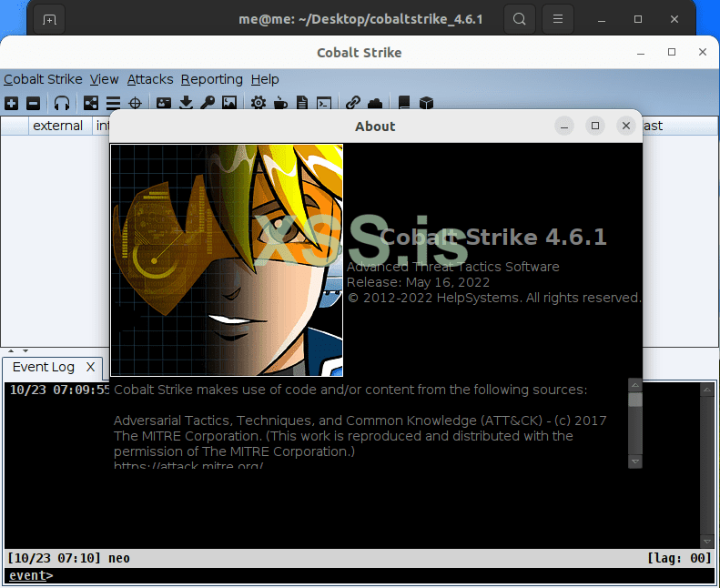Open Java applet attack coffee cup icon

click(x=280, y=103)
